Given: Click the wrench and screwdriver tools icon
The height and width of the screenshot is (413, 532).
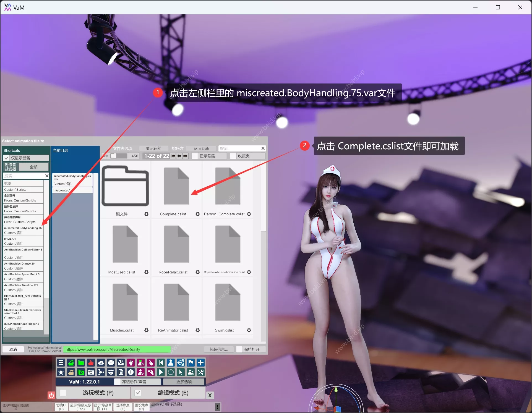Looking at the screenshot, I should (x=201, y=372).
